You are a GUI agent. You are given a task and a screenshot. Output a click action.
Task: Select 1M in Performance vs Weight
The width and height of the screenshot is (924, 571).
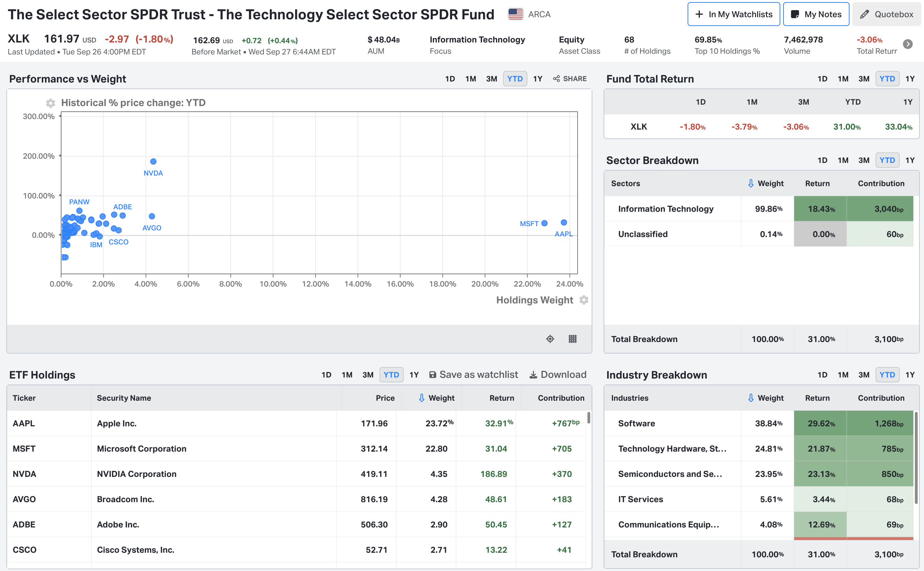(471, 79)
